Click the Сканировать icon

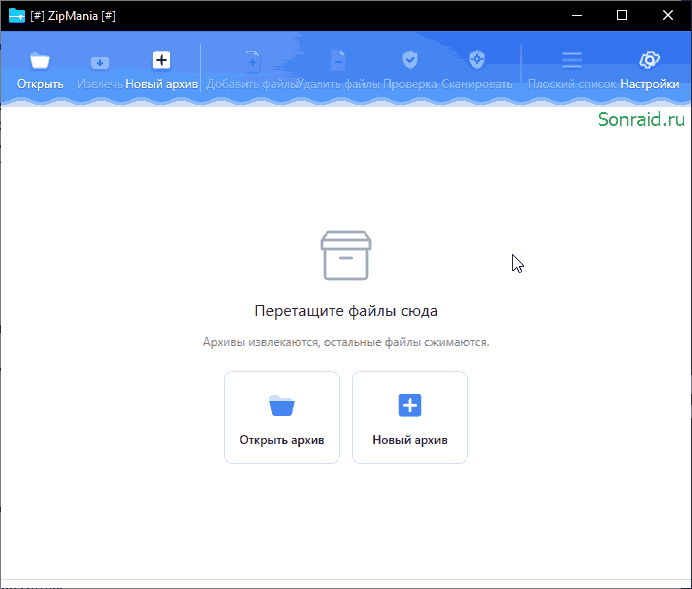477,60
